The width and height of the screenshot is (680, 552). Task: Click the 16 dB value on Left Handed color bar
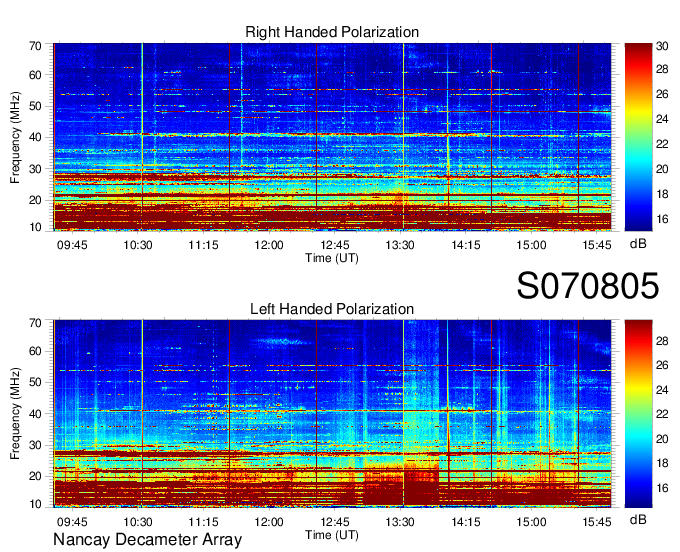click(662, 488)
